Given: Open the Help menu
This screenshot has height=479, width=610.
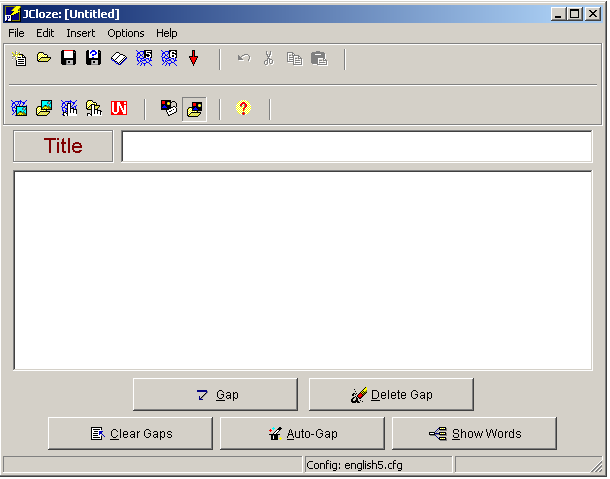Looking at the screenshot, I should [x=167, y=33].
